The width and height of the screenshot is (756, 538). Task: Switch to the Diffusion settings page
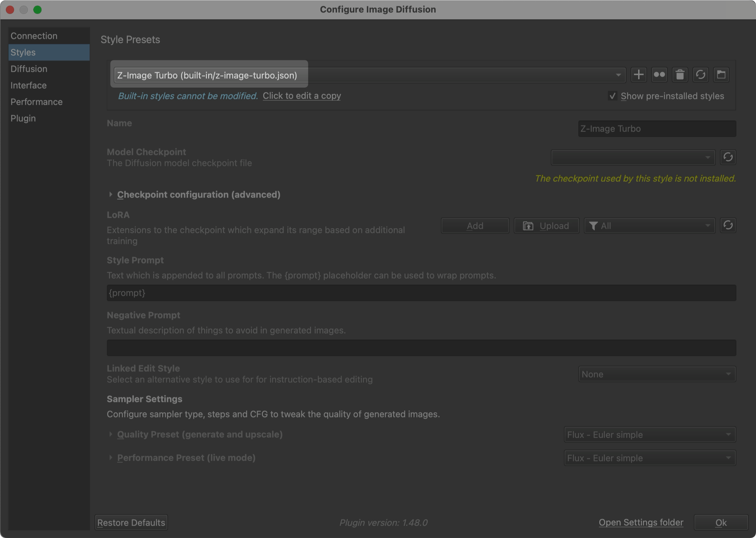[x=29, y=69]
